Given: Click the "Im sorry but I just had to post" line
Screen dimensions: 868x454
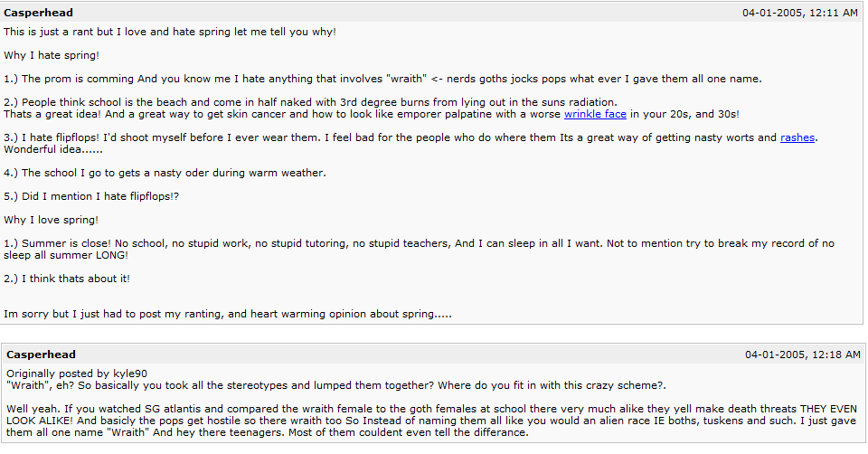Looking at the screenshot, I should [x=228, y=314].
